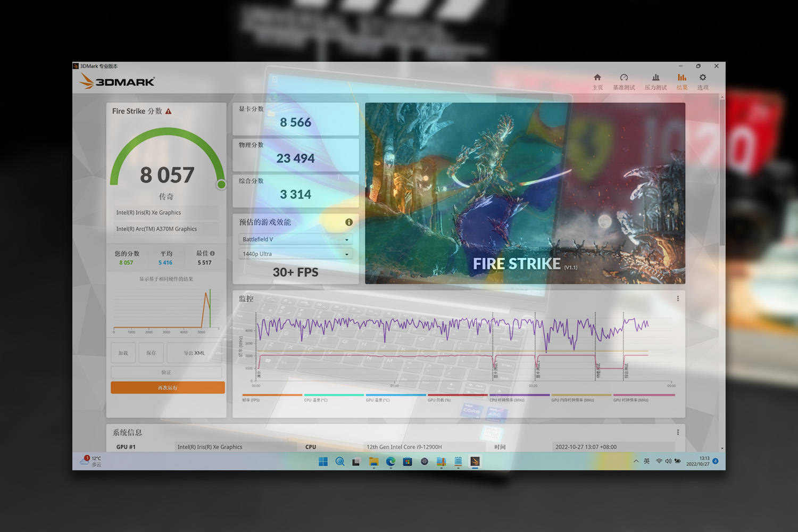Image resolution: width=798 pixels, height=532 pixels.
Task: Click the info icon next to 最佳
Action: 212,253
